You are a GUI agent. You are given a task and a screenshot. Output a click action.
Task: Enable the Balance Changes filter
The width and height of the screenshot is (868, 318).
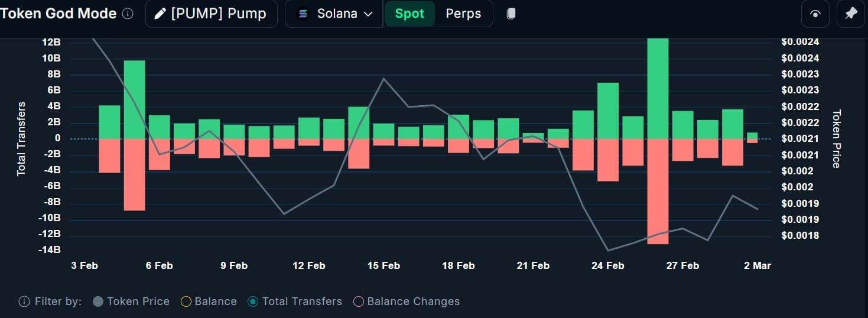click(x=406, y=301)
